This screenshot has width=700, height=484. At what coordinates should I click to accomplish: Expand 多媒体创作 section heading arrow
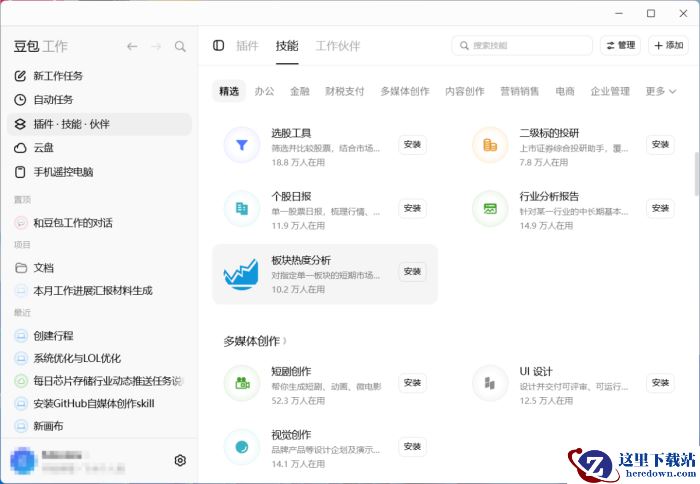285,342
